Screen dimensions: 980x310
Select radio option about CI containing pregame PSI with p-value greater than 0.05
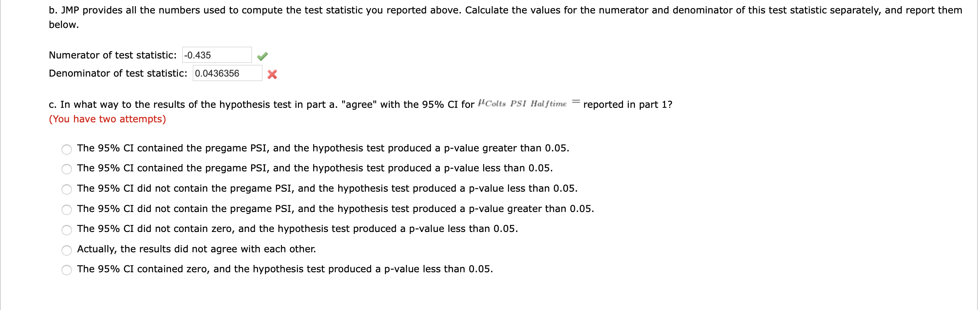(x=67, y=150)
